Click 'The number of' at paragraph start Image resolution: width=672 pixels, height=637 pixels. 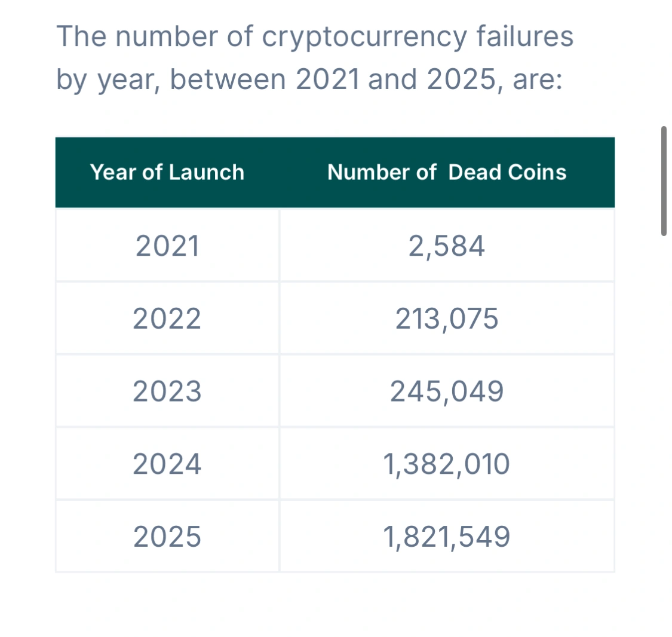(155, 36)
